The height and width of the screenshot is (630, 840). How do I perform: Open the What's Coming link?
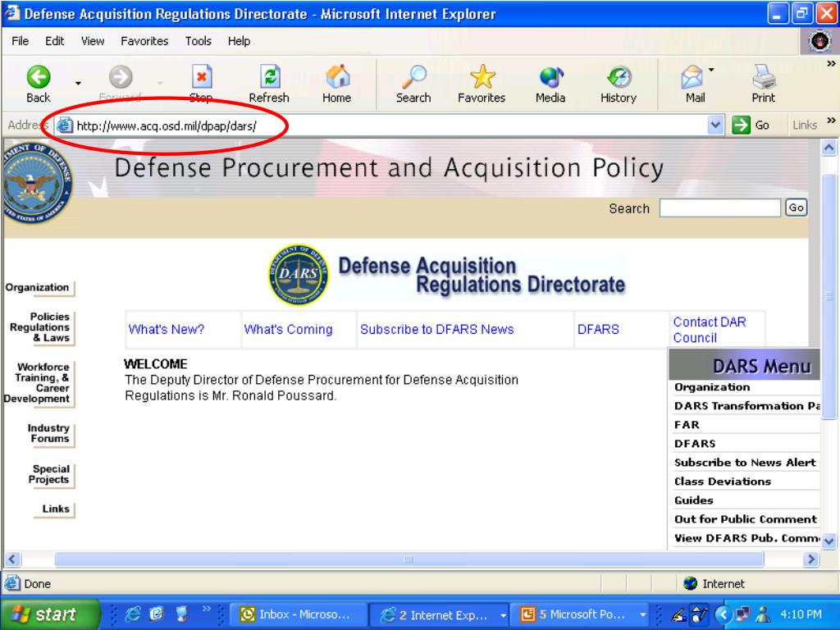(x=288, y=330)
